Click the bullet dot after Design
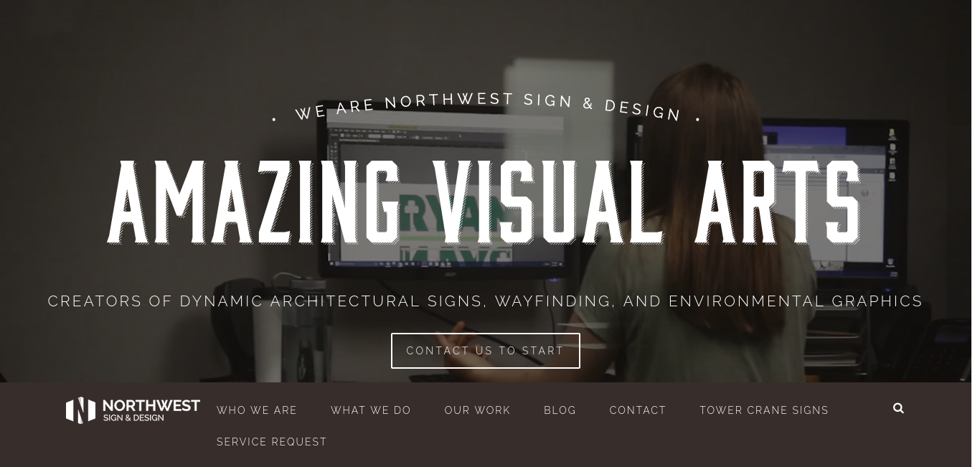980x467 pixels. pos(697,119)
